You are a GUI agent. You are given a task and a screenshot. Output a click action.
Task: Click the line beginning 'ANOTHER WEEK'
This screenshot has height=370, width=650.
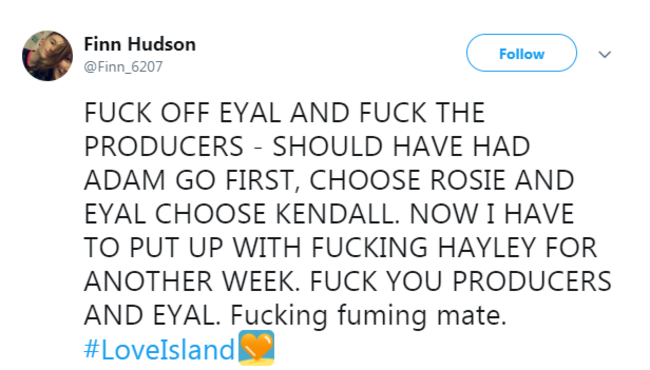[347, 281]
